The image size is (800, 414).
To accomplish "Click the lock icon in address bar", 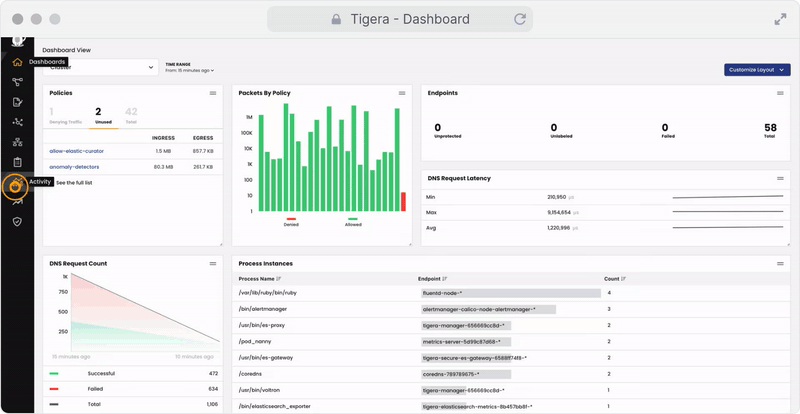I will [336, 19].
